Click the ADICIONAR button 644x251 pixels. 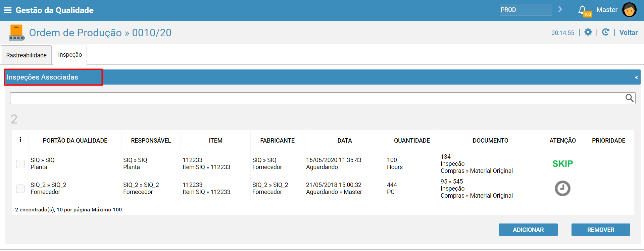(x=528, y=230)
